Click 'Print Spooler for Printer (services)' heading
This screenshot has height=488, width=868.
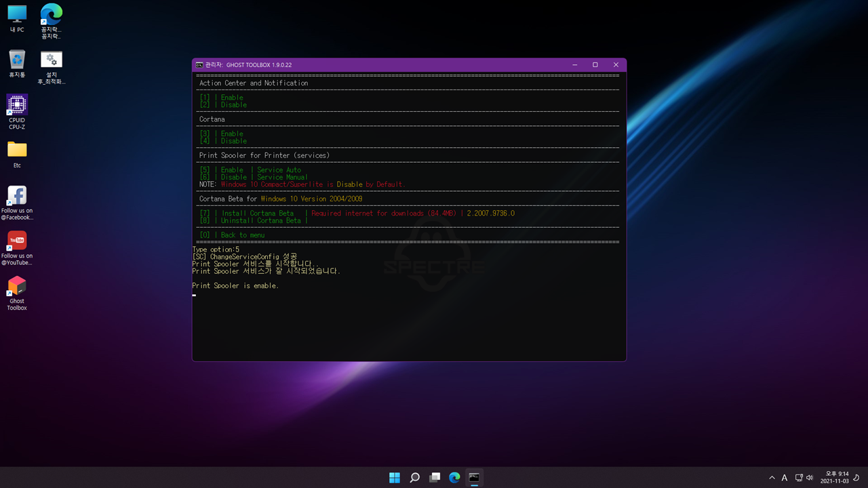264,156
